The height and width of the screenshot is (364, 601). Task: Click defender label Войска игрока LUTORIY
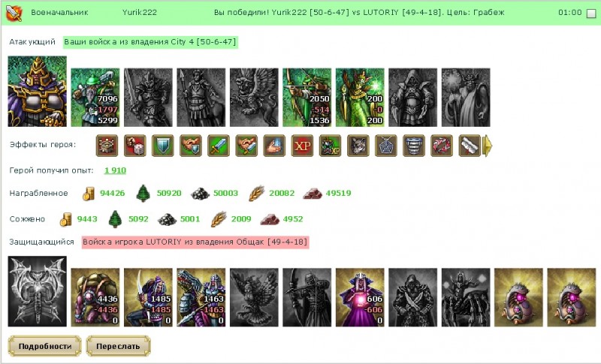[195, 242]
